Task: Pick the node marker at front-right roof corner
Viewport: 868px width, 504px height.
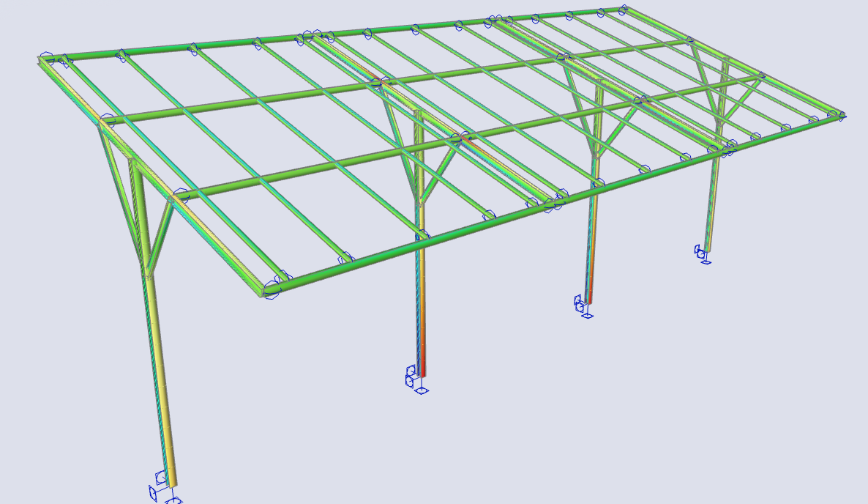Action: tap(839, 115)
